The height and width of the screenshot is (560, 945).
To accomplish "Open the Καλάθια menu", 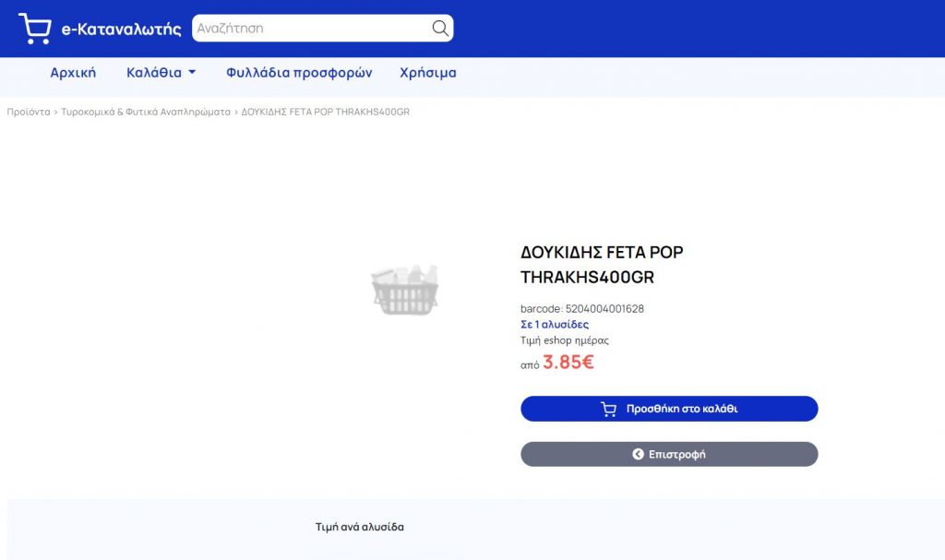I will click(161, 72).
